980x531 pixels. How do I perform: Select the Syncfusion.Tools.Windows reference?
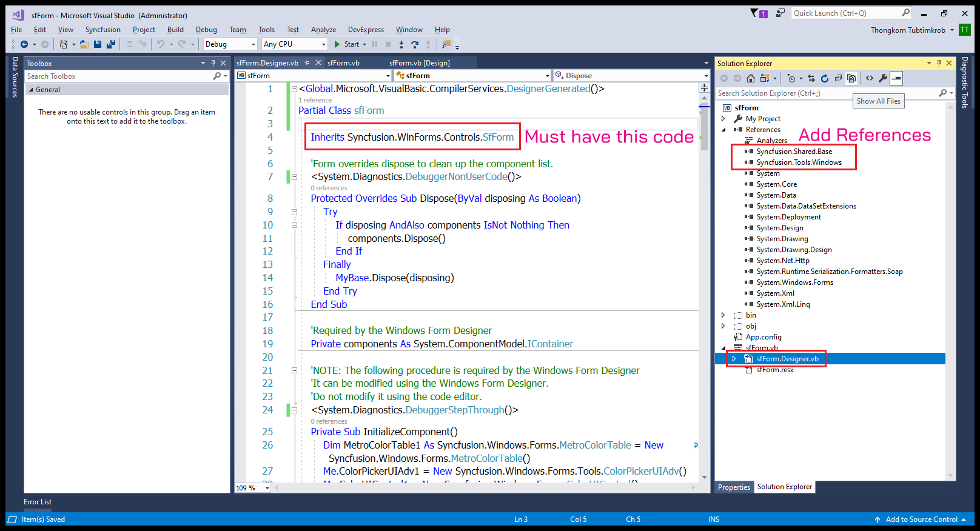coord(799,162)
